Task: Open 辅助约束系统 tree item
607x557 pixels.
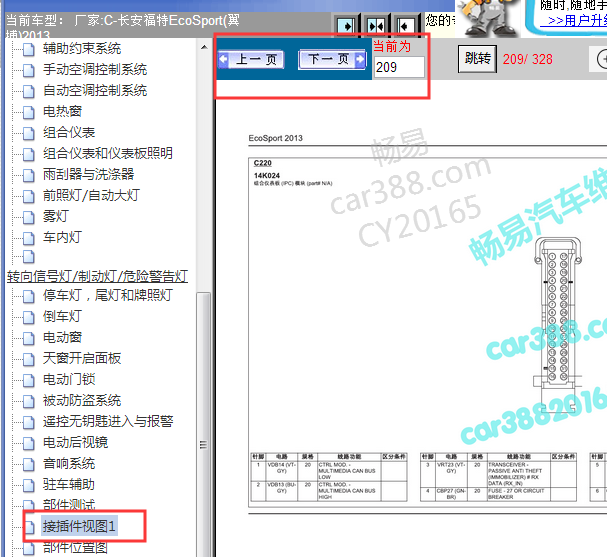Action: click(82, 48)
